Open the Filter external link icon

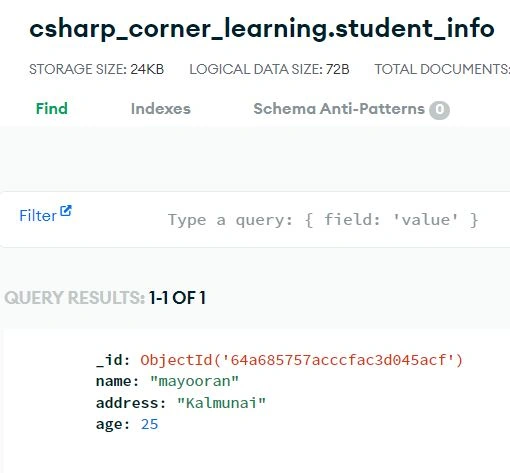tap(66, 211)
